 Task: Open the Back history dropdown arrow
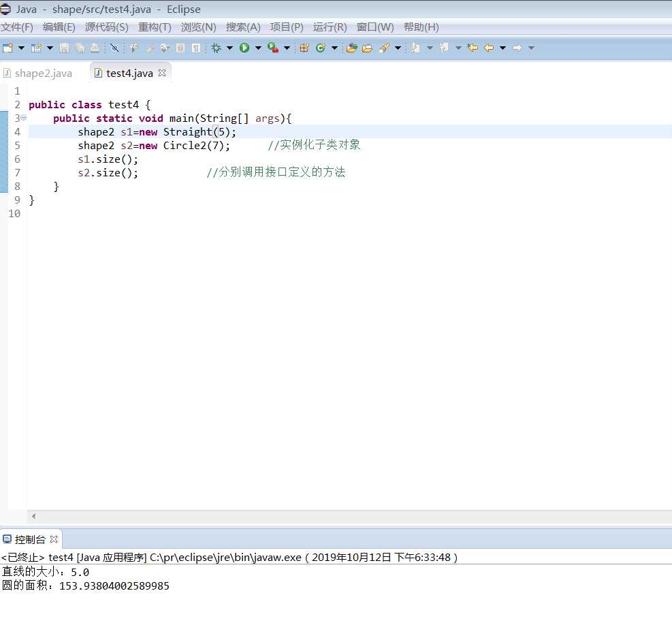(502, 48)
